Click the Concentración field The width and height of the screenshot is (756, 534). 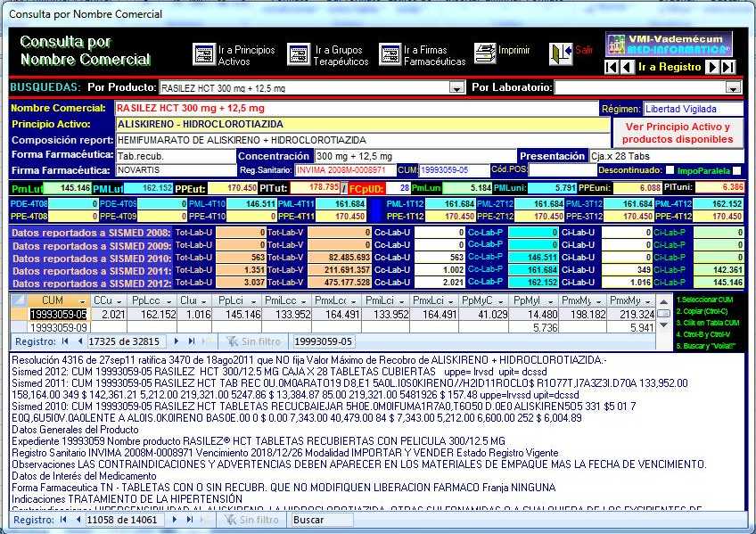pos(415,156)
